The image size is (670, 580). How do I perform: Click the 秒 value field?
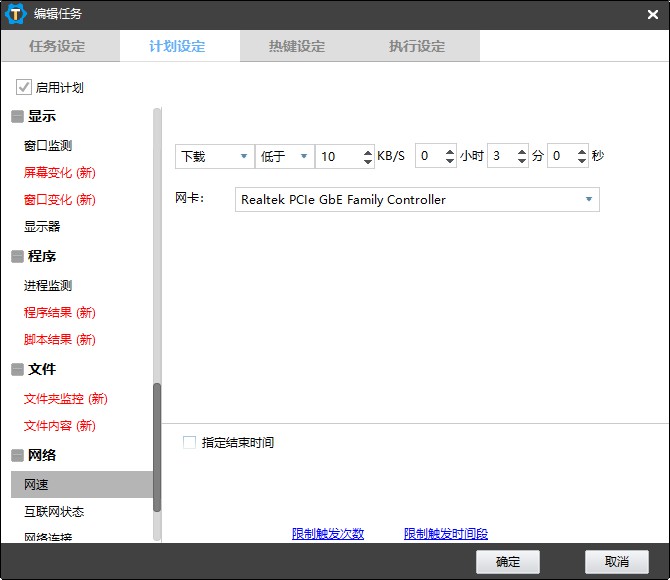pyautogui.click(x=562, y=156)
